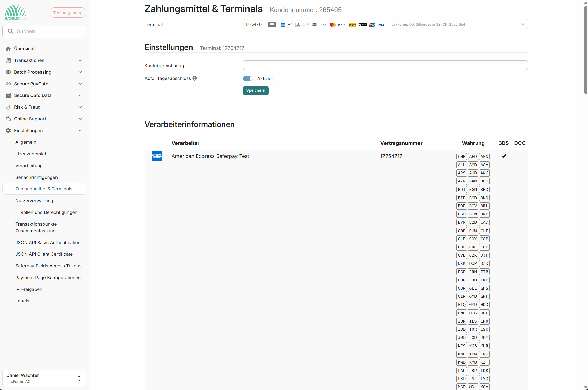Click the Online Support headset icon

[8, 119]
